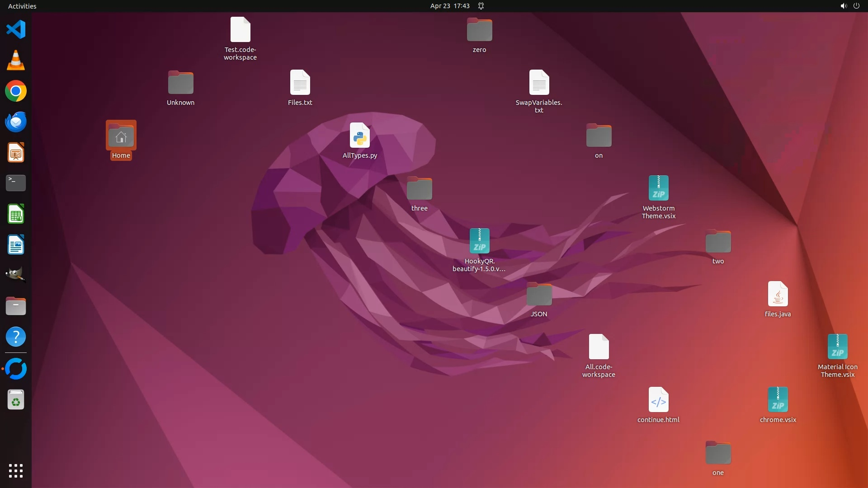Open Thunderbird mail from the dock
Image resolution: width=868 pixels, height=488 pixels.
click(16, 122)
